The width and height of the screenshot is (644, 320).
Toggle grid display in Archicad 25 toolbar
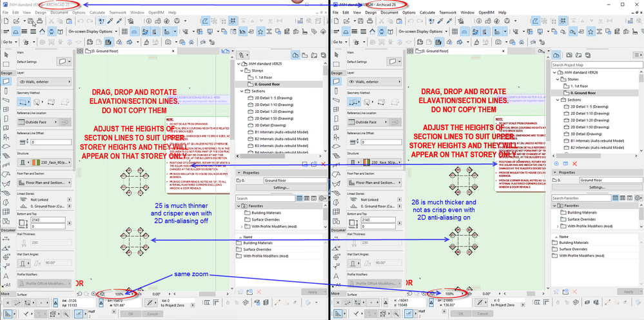click(x=126, y=31)
